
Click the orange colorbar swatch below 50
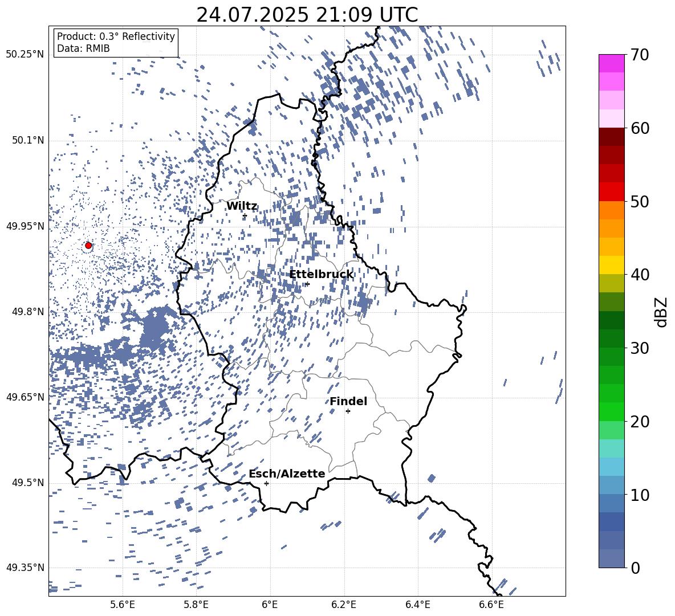611,210
